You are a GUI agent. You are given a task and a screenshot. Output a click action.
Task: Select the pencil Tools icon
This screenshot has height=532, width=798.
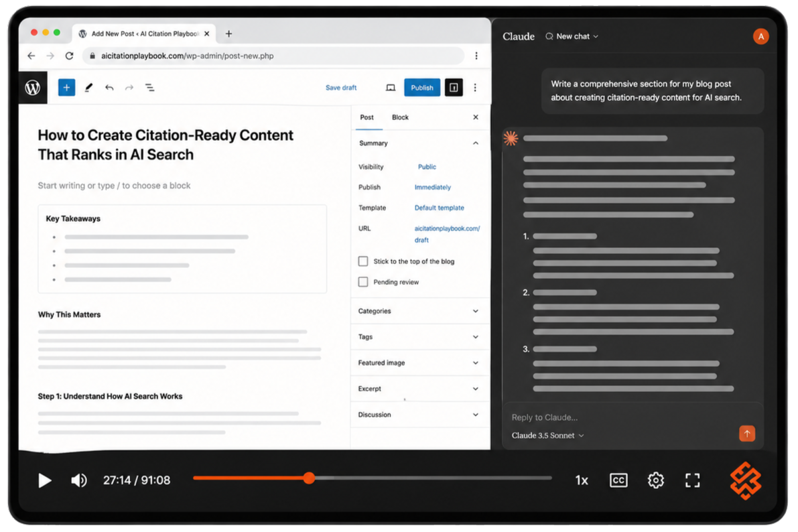88,88
